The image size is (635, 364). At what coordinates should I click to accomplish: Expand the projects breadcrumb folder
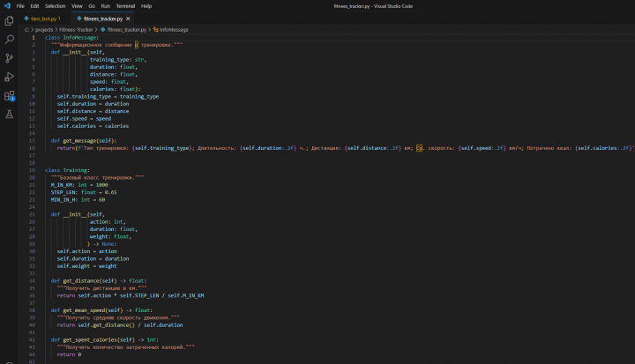45,29
